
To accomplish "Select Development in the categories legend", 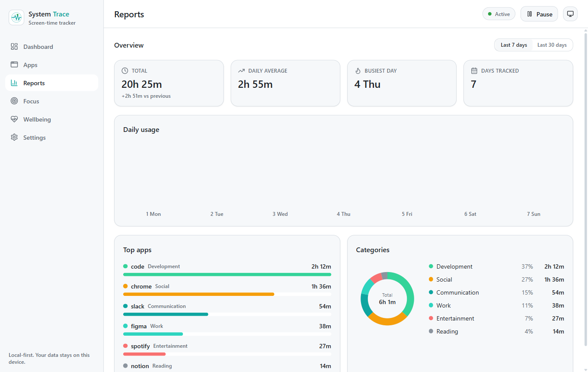I will tap(454, 266).
